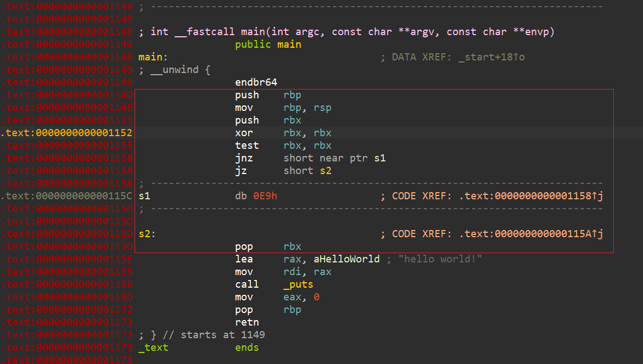Click the s1 operand in jnz instruction
The width and height of the screenshot is (643, 364).
[380, 158]
